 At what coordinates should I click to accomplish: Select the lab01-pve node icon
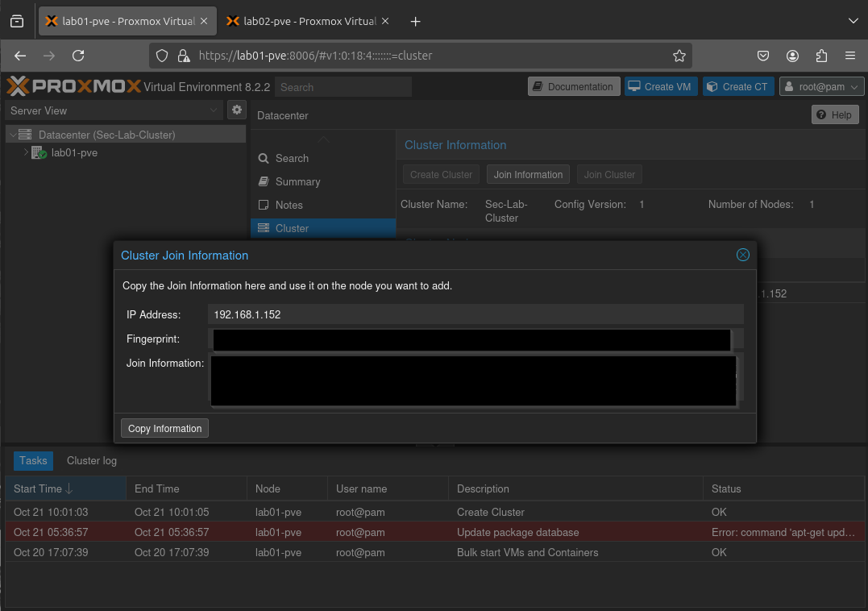39,153
